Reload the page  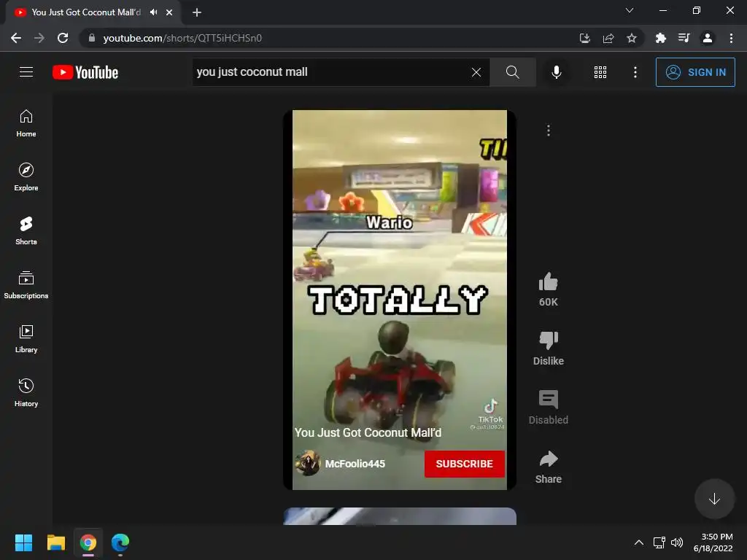pos(63,38)
